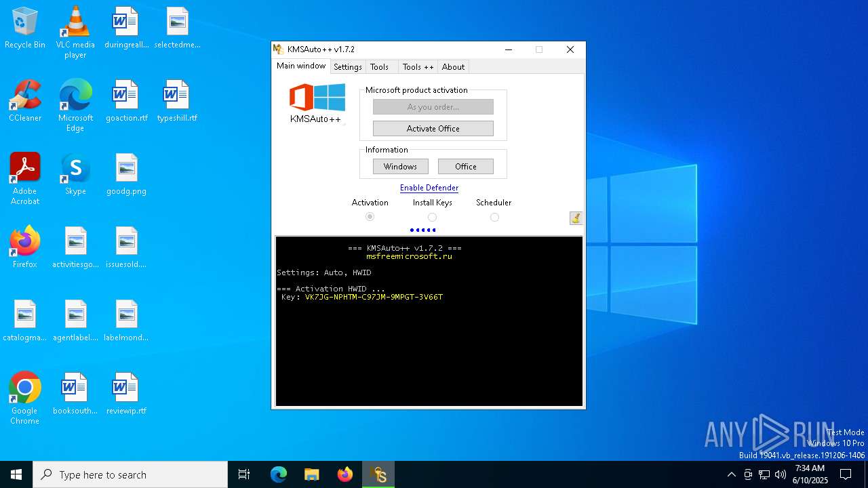
Task: Open CCleaner desktop shortcut
Action: (x=25, y=101)
